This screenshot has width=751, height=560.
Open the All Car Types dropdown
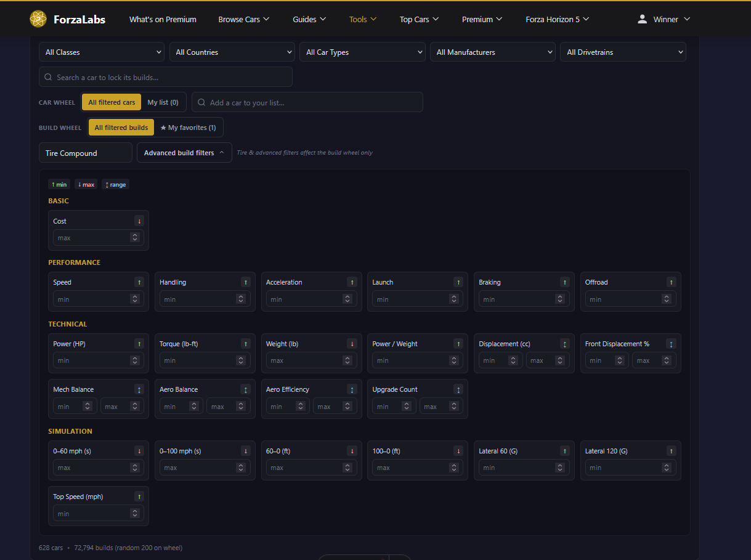click(x=362, y=52)
